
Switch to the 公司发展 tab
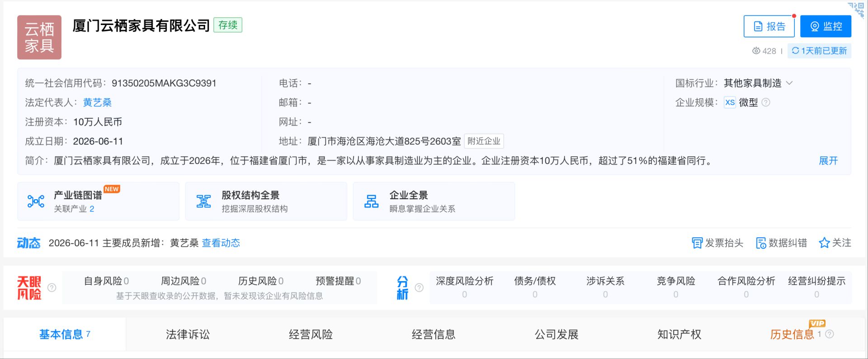[557, 335]
